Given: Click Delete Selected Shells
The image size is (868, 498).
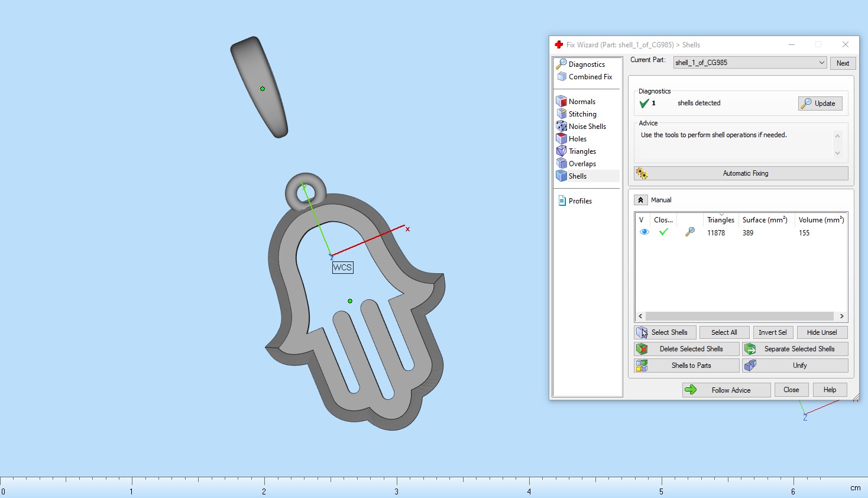Looking at the screenshot, I should click(687, 349).
